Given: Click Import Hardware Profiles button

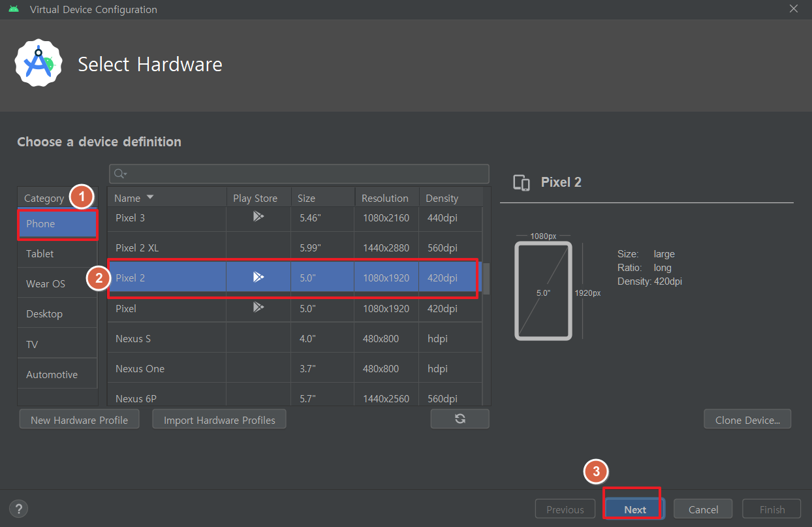Looking at the screenshot, I should (x=219, y=420).
